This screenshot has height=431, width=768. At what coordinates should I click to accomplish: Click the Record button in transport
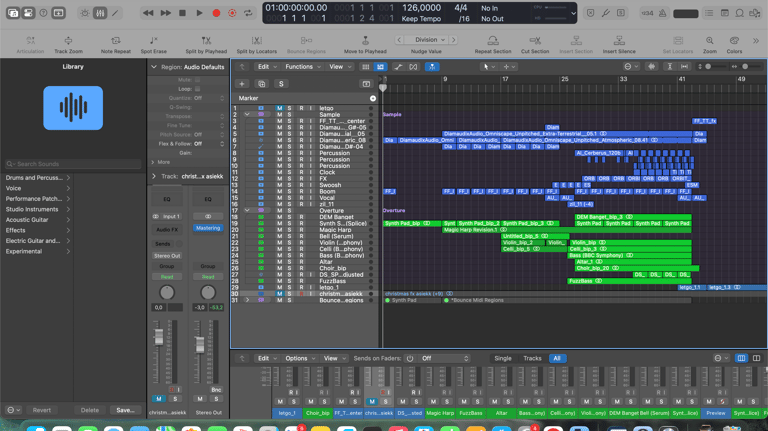(x=216, y=13)
